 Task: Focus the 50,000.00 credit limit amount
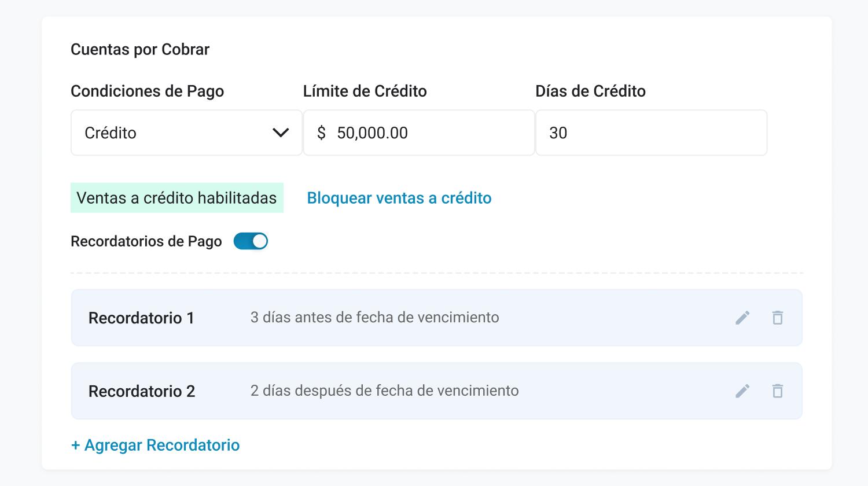pyautogui.click(x=372, y=133)
